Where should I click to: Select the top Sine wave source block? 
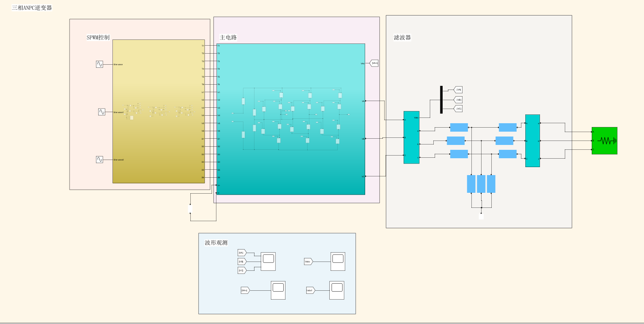99,64
